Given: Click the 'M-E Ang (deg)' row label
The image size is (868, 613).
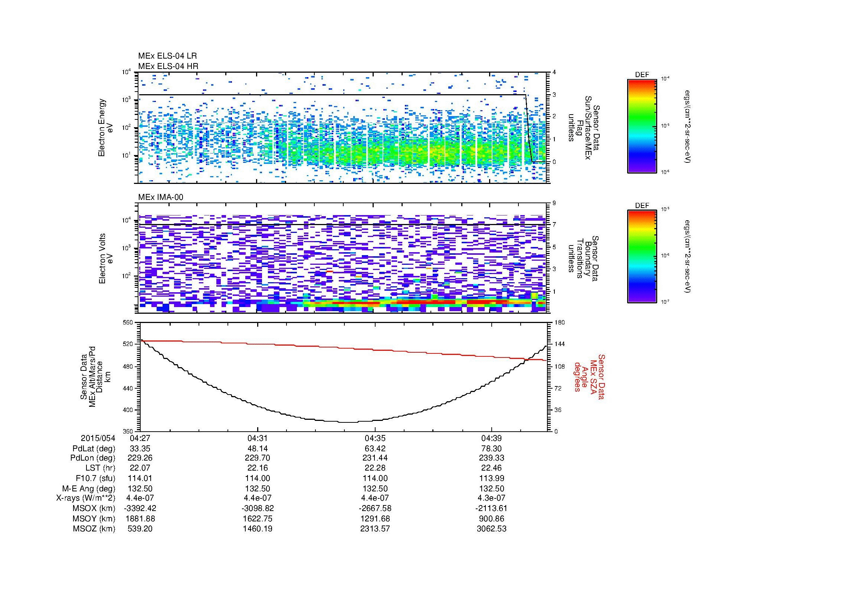Looking at the screenshot, I should [x=89, y=489].
